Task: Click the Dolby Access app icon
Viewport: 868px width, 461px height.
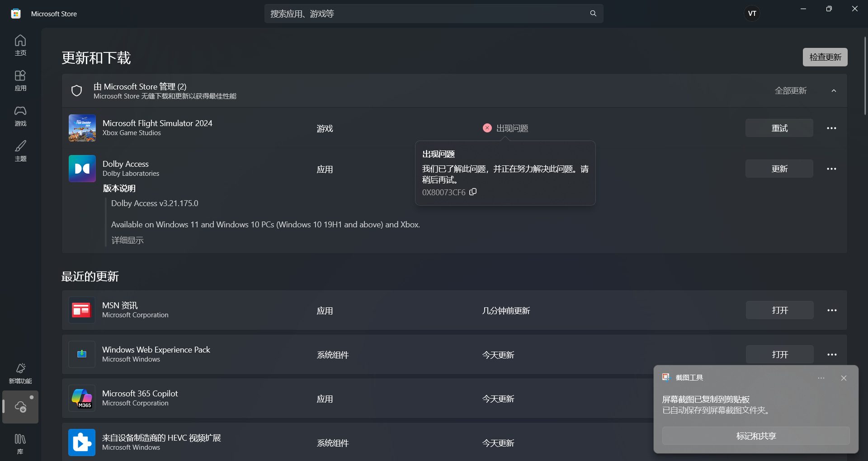Action: (x=82, y=169)
